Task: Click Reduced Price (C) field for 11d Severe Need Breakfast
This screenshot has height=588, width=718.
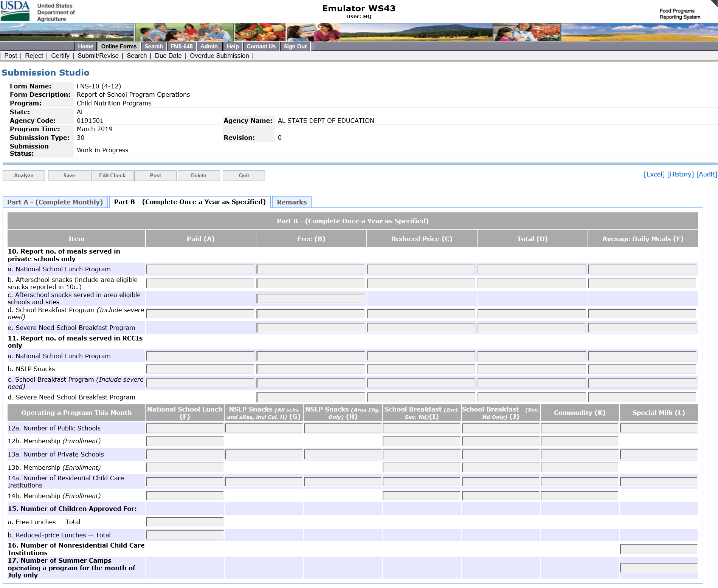Action: click(421, 397)
